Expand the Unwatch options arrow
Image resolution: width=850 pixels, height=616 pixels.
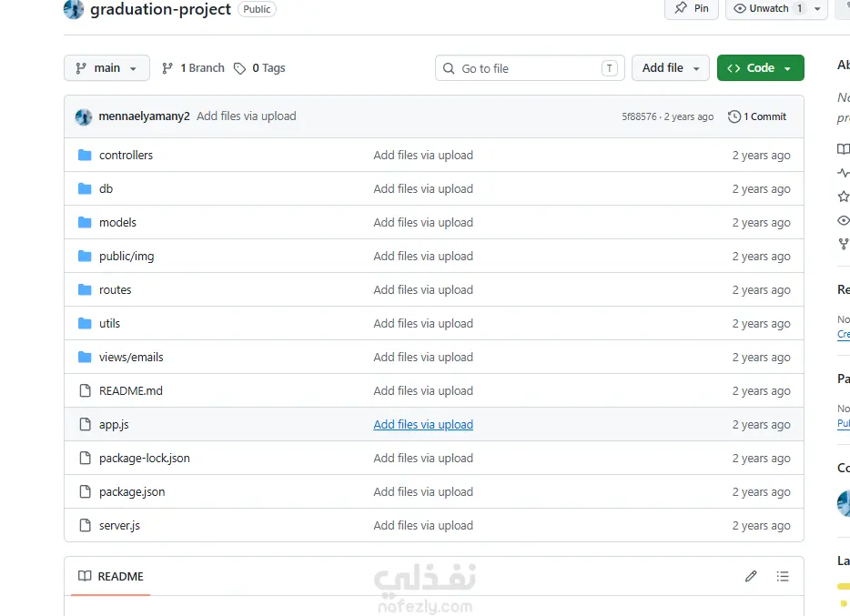[x=817, y=9]
